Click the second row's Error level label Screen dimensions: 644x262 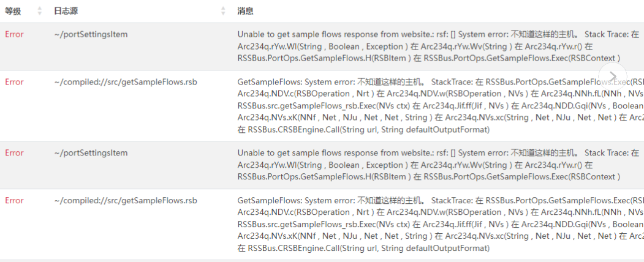point(14,82)
